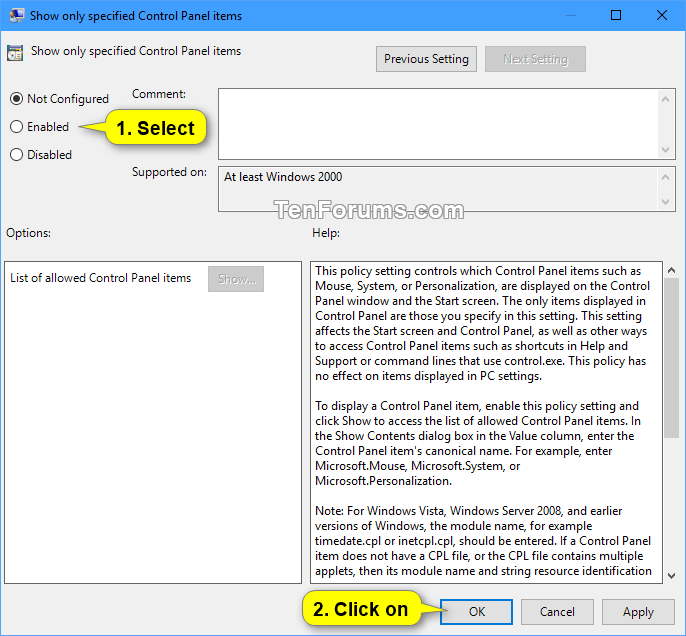The image size is (686, 636).
Task: Click the 'Supported on:' label
Action: coord(169,172)
